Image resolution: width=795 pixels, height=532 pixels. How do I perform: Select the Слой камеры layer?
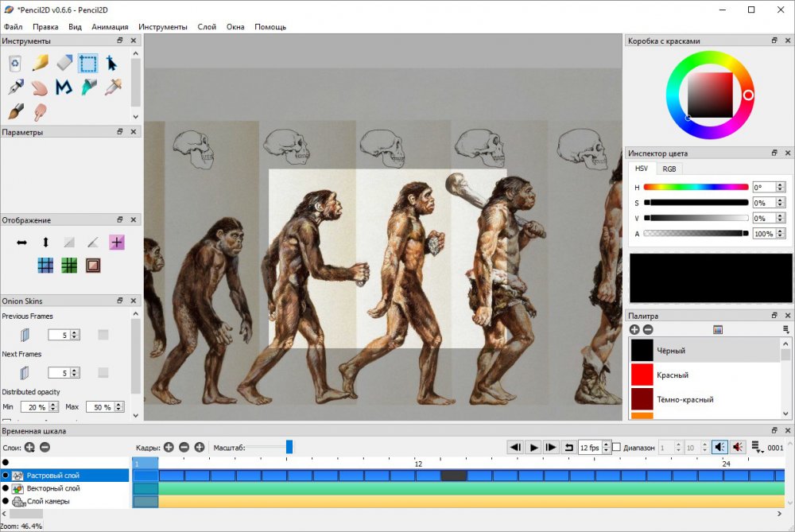[48, 502]
